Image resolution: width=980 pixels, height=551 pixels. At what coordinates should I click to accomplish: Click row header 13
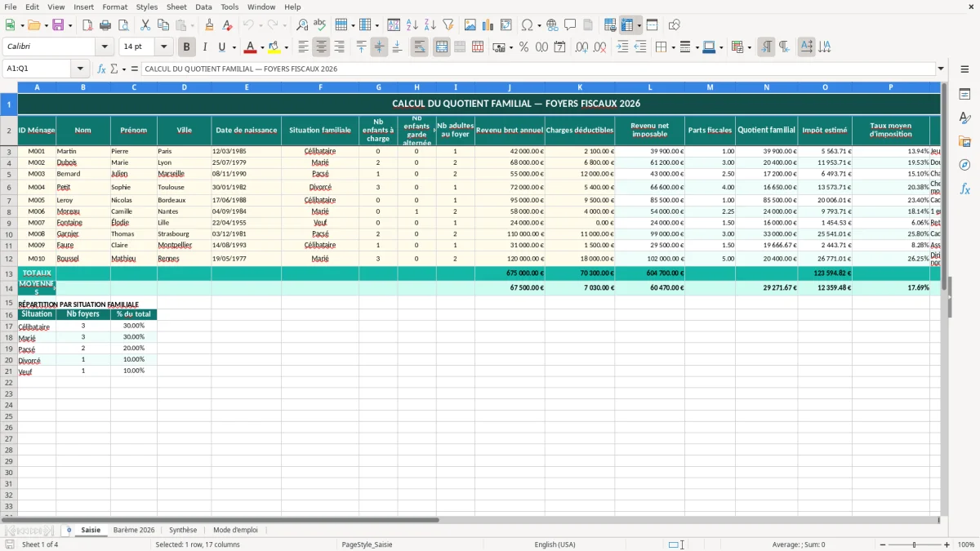coord(9,273)
